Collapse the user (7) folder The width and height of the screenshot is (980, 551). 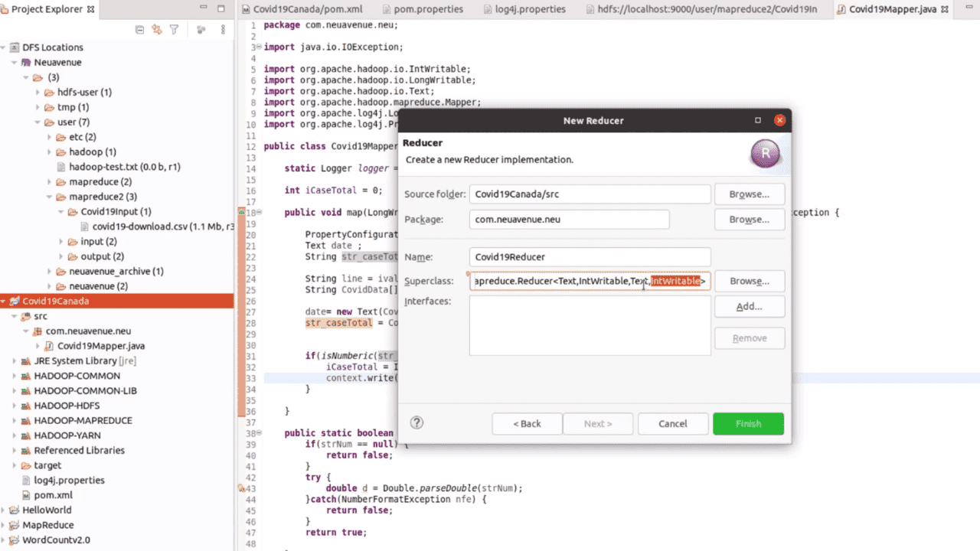(38, 122)
